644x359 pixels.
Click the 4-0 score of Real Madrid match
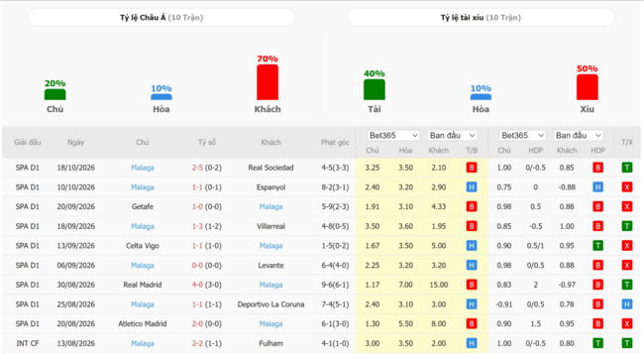pos(197,285)
